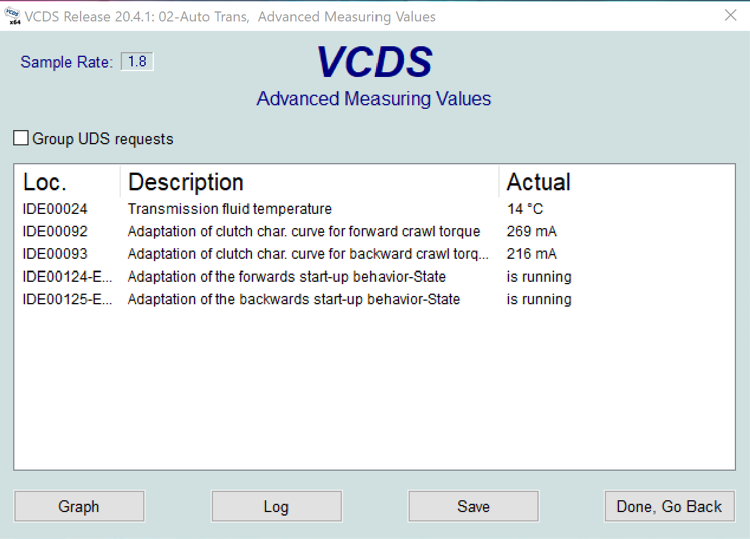Click Done, Go Back button
Image resolution: width=750 pixels, height=539 pixels.
pos(669,506)
